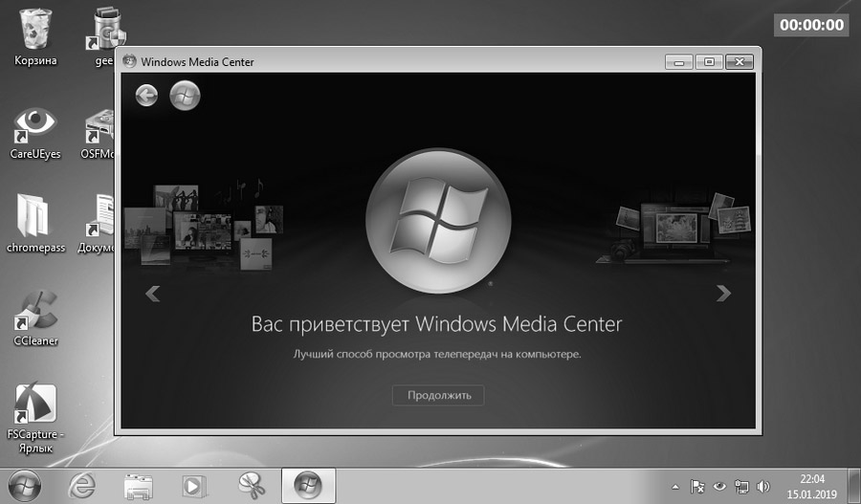Viewport: 861px width, 504px height.
Task: Click the CareUEyes eye tray icon
Action: [719, 487]
